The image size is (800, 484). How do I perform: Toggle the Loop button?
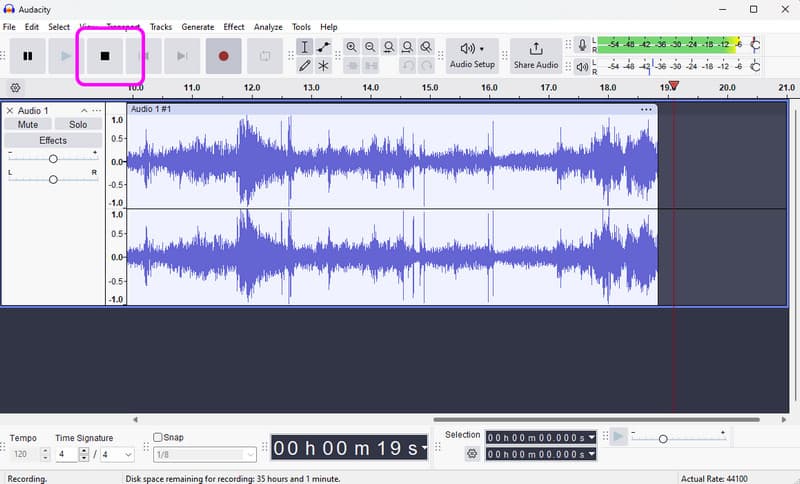[265, 56]
